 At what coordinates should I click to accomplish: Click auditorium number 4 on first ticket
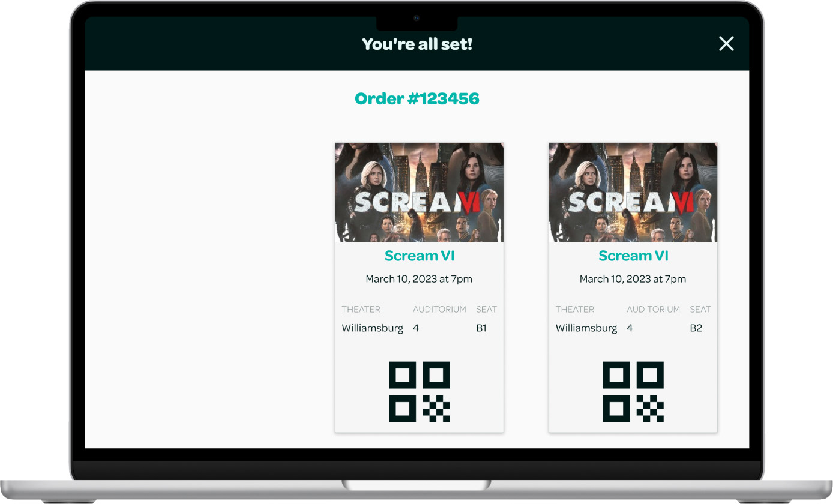(416, 328)
